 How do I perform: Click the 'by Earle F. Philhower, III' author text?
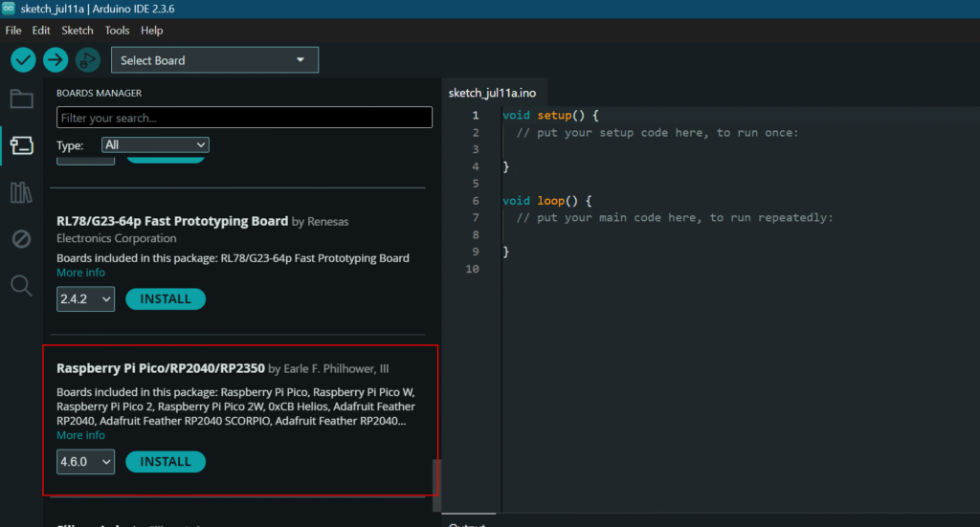[x=329, y=369]
